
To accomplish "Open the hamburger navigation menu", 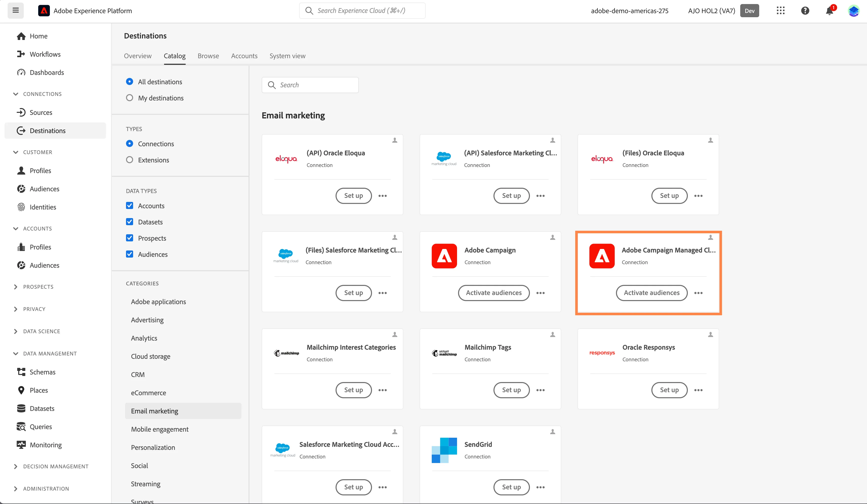I will click(15, 10).
